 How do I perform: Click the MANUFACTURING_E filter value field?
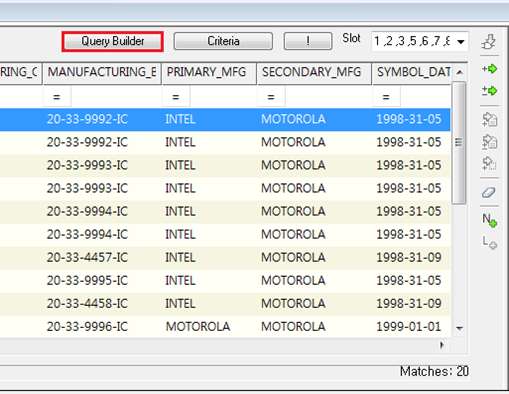[116, 97]
